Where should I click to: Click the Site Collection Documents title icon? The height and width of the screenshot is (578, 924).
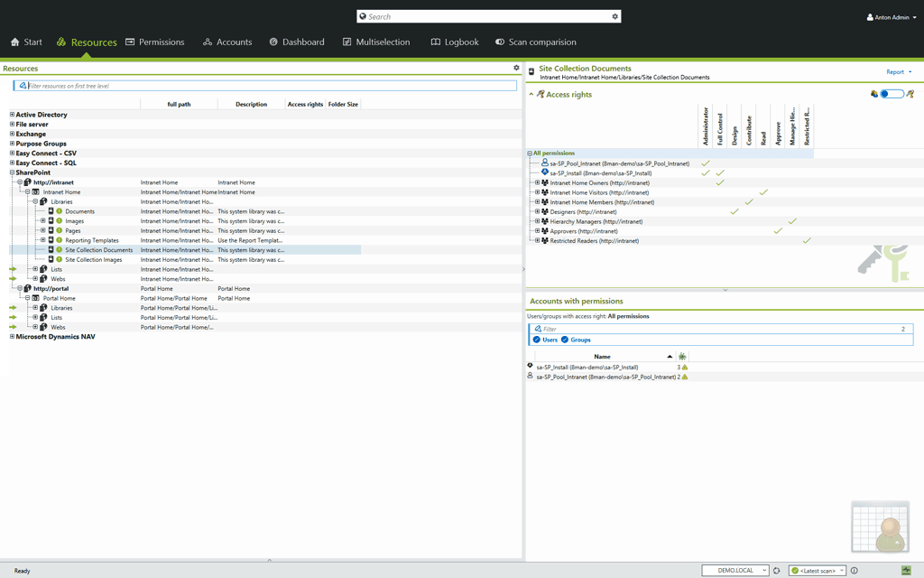click(x=531, y=71)
